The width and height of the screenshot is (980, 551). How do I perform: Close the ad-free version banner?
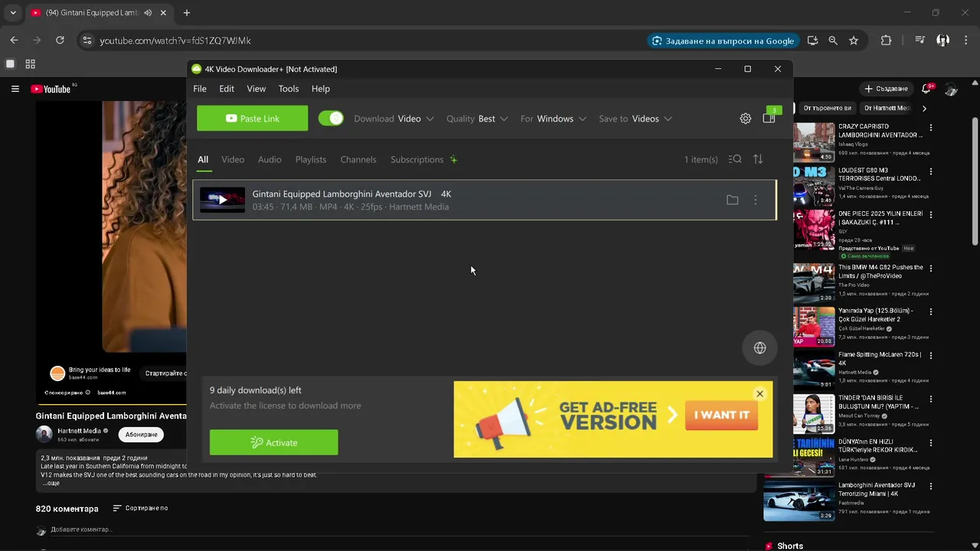pos(759,394)
